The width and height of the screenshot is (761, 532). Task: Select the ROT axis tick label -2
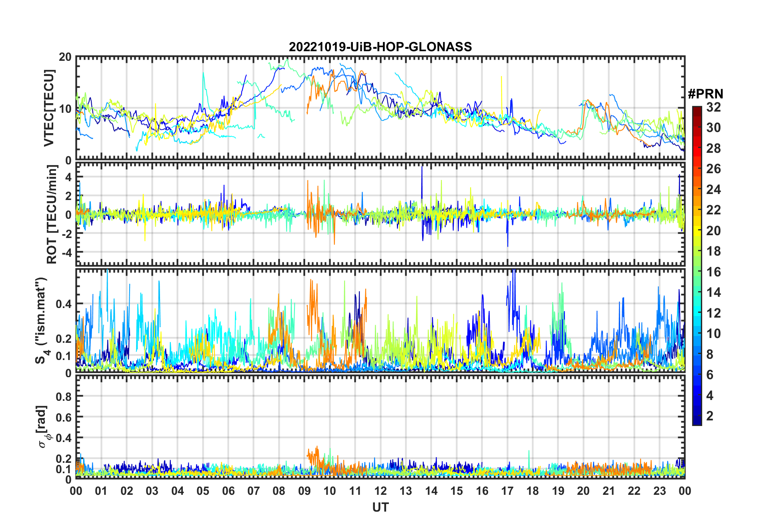click(x=66, y=234)
